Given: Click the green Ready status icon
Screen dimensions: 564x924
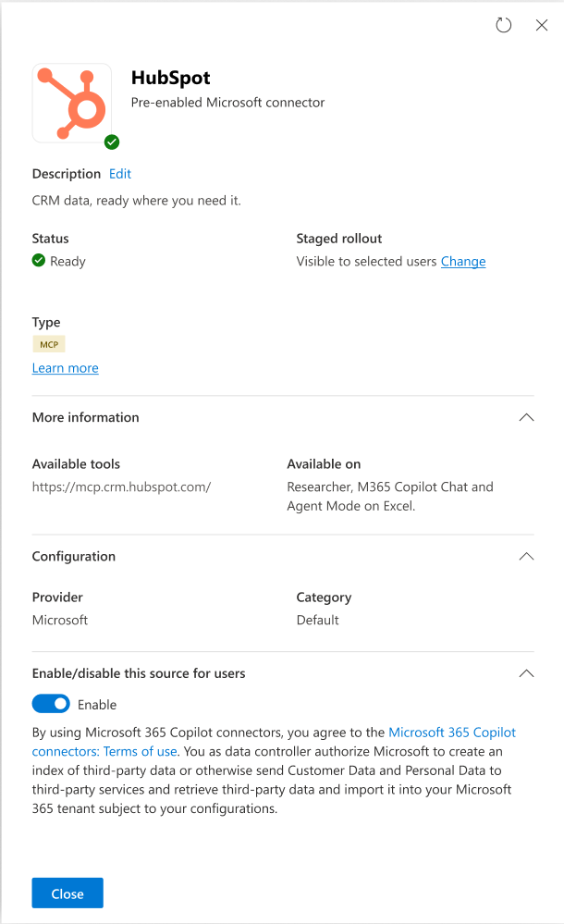Looking at the screenshot, I should (39, 261).
